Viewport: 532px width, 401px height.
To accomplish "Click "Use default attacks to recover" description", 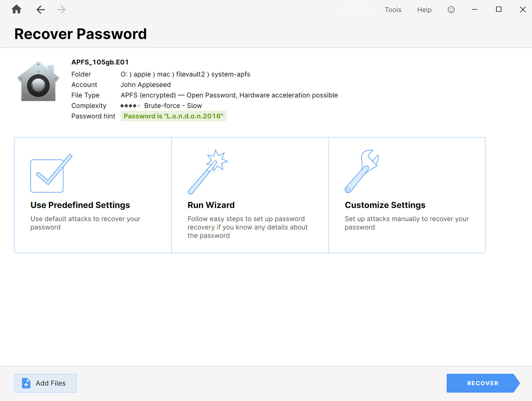I will point(85,223).
